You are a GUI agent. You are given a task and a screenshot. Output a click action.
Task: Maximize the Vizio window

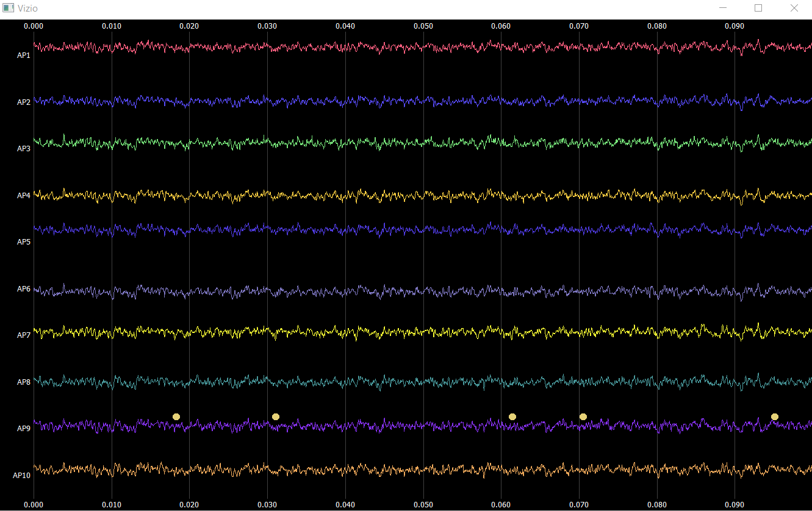758,9
